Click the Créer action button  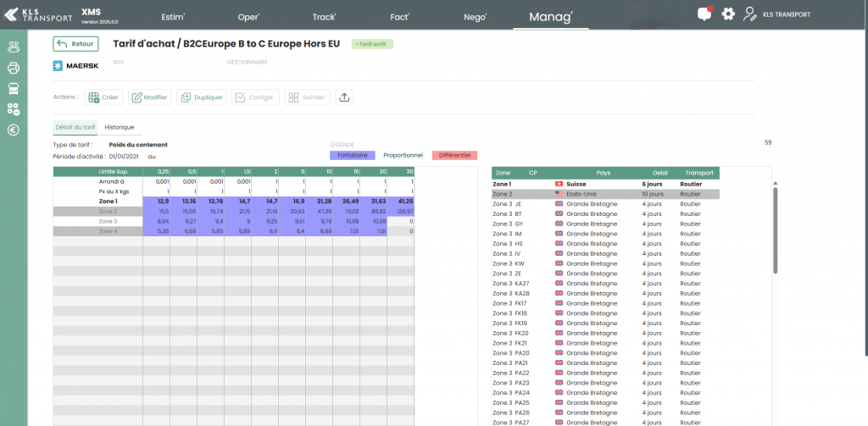pyautogui.click(x=103, y=97)
